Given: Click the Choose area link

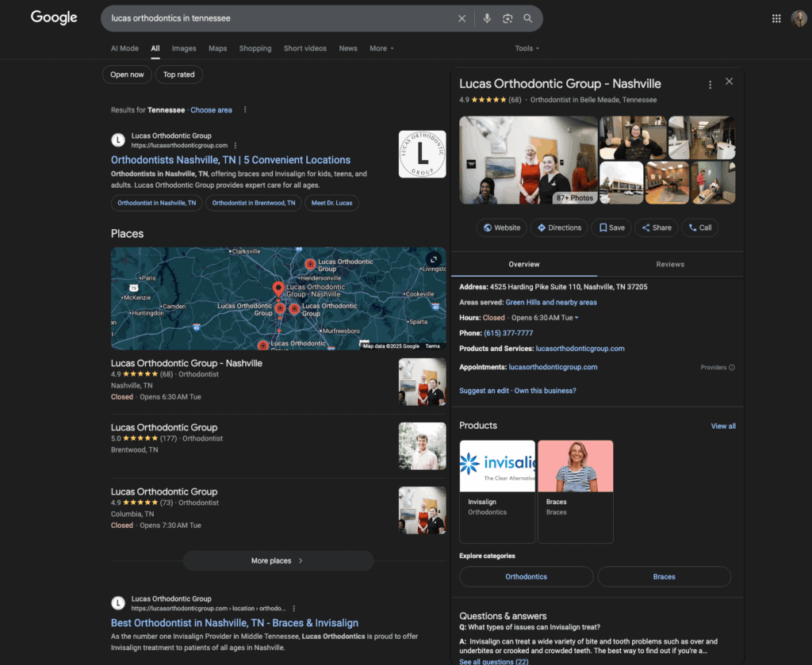Looking at the screenshot, I should point(211,110).
